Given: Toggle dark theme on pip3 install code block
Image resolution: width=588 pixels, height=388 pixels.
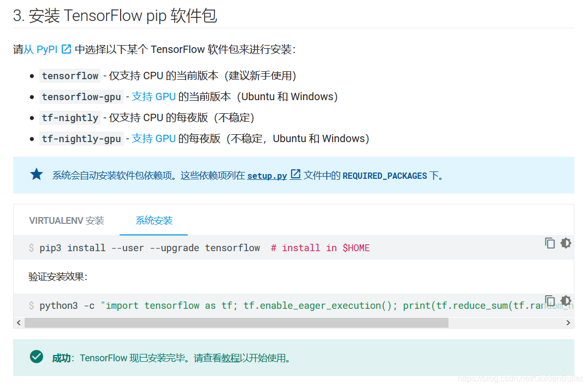Looking at the screenshot, I should point(566,243).
